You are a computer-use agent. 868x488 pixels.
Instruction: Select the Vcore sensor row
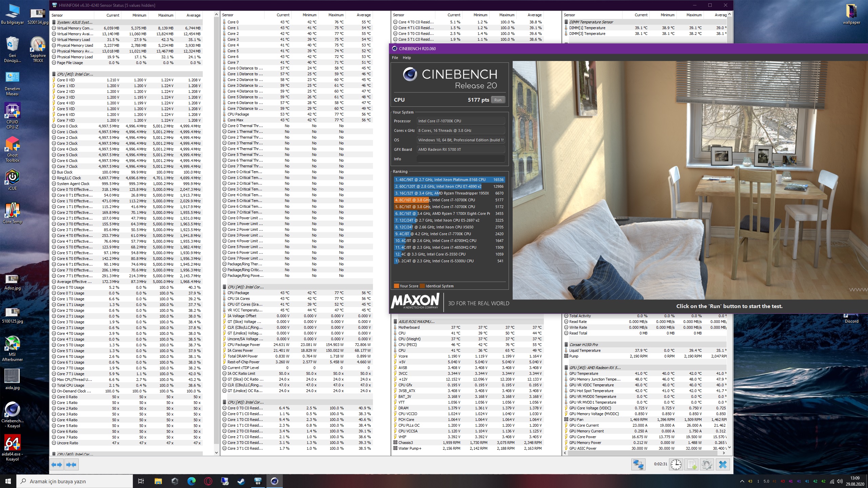pyautogui.click(x=468, y=356)
